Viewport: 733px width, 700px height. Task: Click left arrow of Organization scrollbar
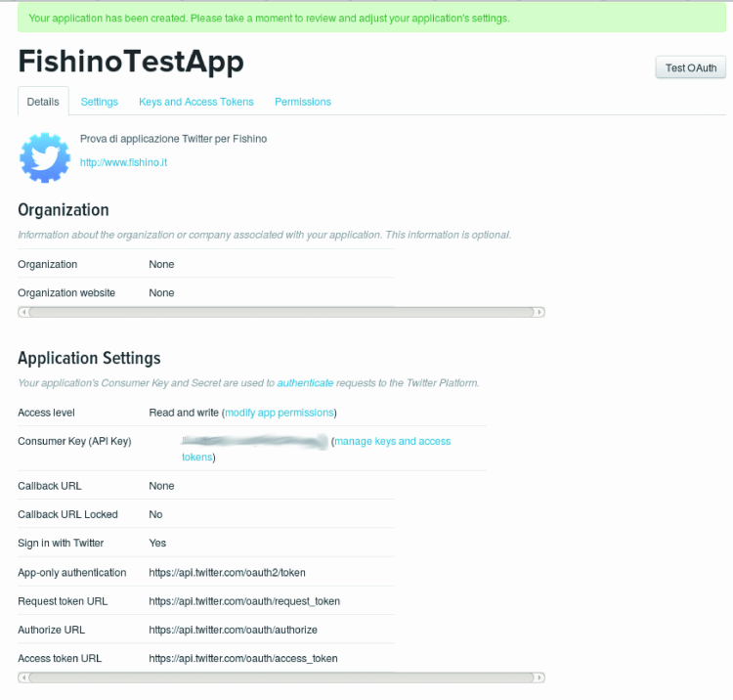(23, 312)
